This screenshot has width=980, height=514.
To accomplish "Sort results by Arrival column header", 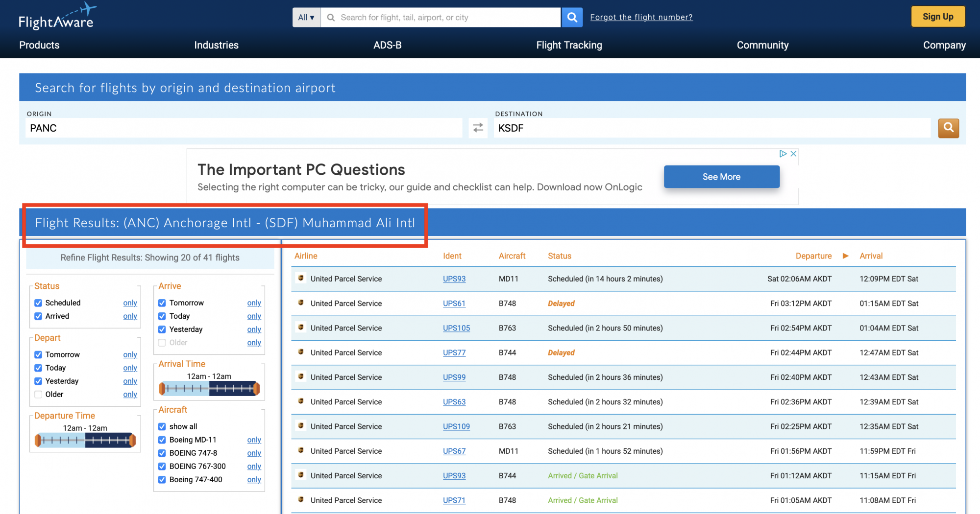I will [871, 256].
